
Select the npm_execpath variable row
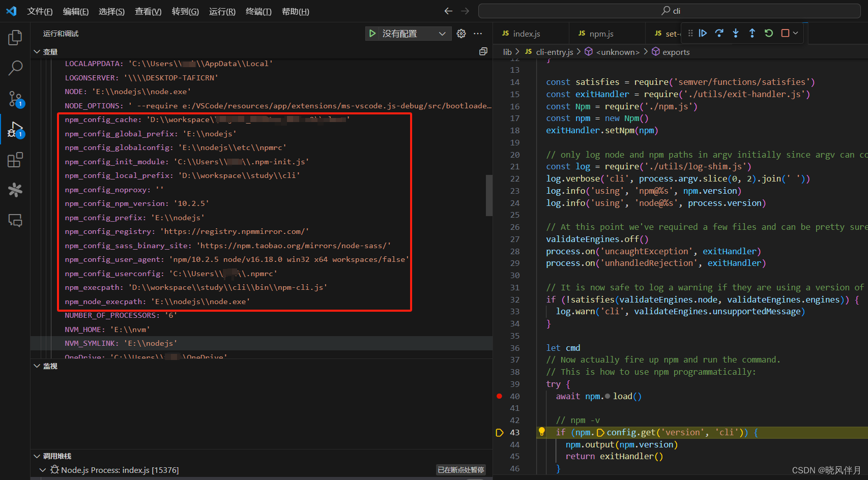click(x=262, y=287)
